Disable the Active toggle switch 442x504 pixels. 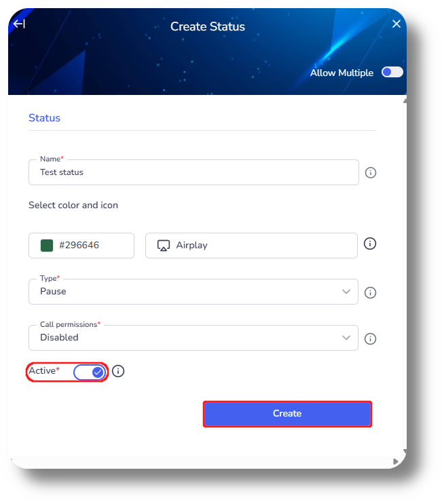(89, 372)
